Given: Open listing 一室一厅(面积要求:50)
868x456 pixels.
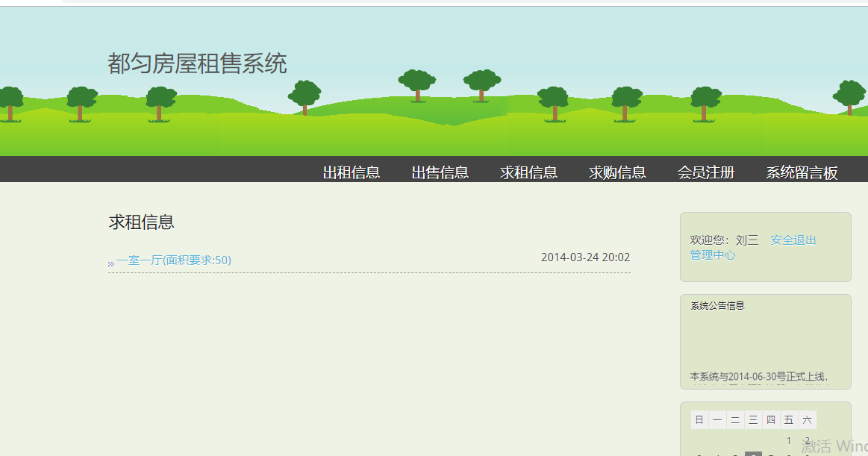Looking at the screenshot, I should pos(174,260).
